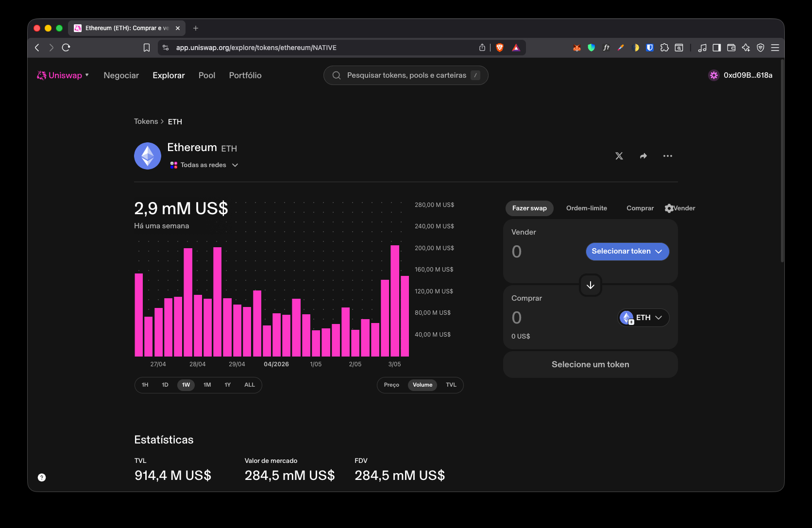Go forward in browser history
This screenshot has width=812, height=528.
(x=51, y=48)
